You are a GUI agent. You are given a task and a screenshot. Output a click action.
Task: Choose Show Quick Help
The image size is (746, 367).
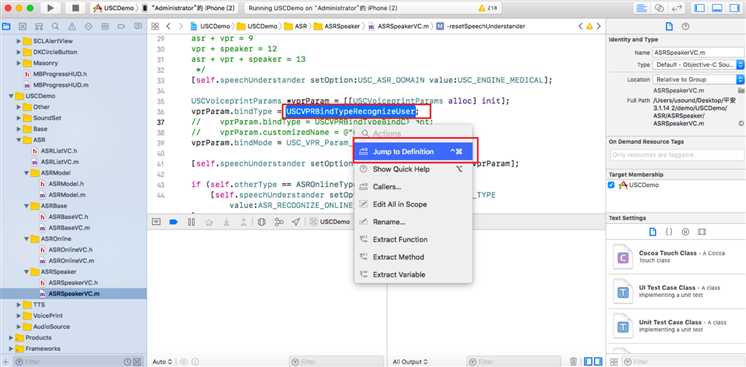[x=413, y=169]
